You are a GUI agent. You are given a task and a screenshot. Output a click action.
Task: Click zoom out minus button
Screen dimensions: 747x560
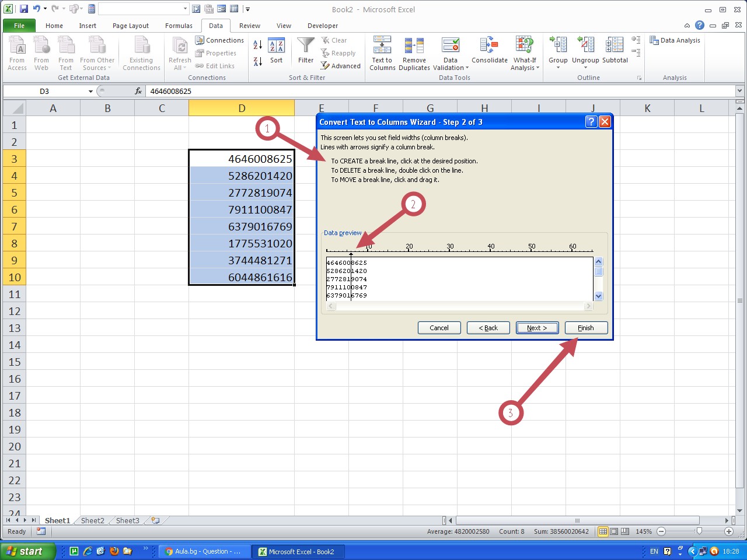tap(661, 531)
